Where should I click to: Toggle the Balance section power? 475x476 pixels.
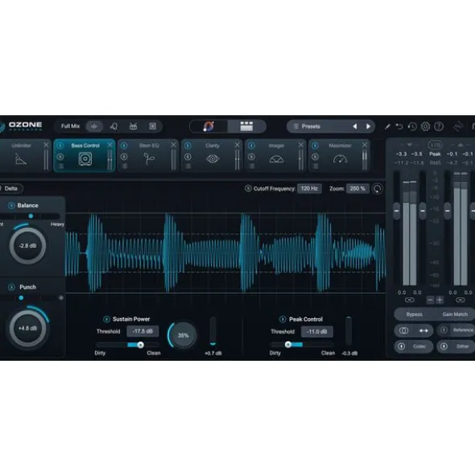click(11, 205)
